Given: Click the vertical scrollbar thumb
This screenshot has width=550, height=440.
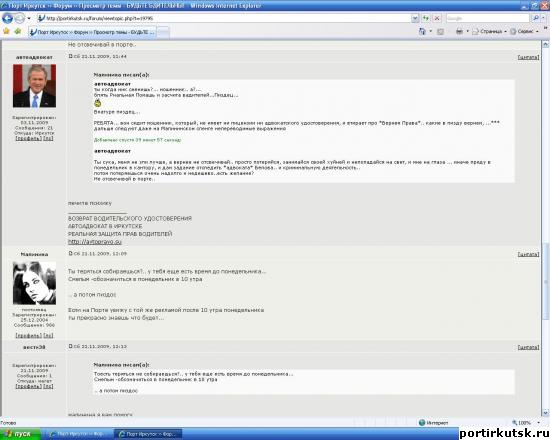Looking at the screenshot, I should click(546, 281).
